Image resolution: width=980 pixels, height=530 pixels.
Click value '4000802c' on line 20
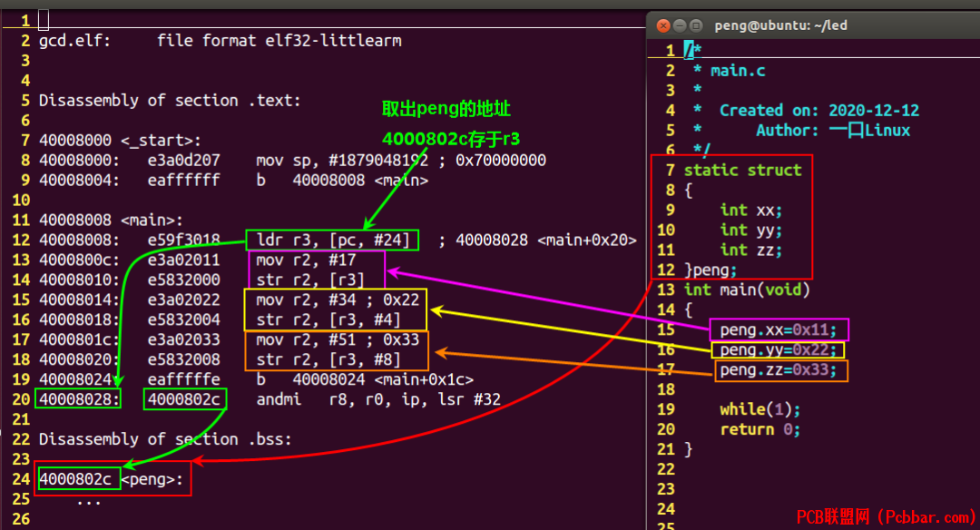[183, 399]
